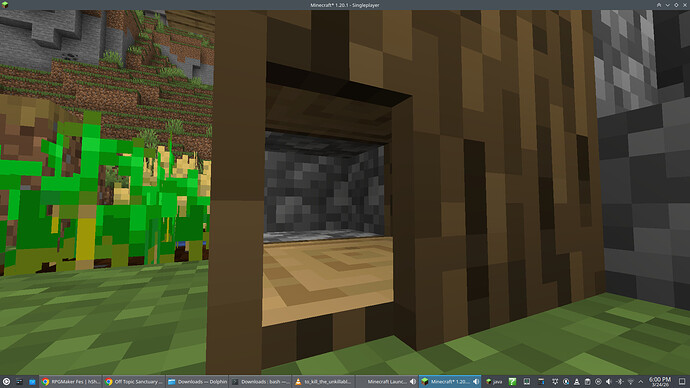The width and height of the screenshot is (690, 388).
Task: Click the pager icon beside the launcher
Action: (x=19, y=381)
